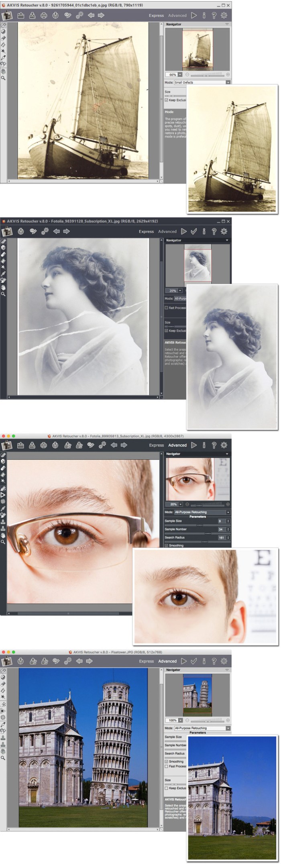Undo in the portrait window
Screen dimensions: 281x868
pyautogui.click(x=57, y=231)
